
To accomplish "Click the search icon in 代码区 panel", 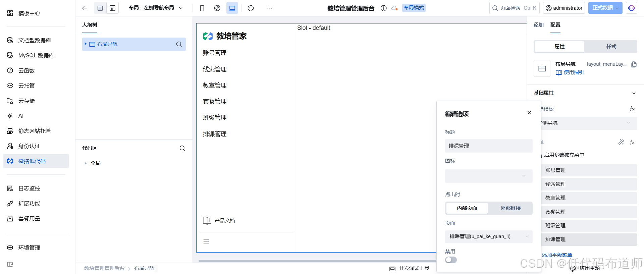I will pos(182,148).
